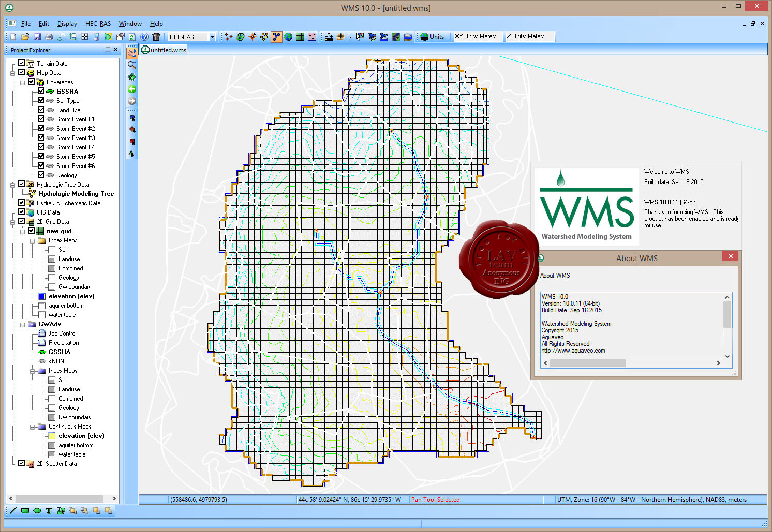Image resolution: width=772 pixels, height=532 pixels.
Task: Select the green 2D Grid module icon
Action: pos(300,37)
